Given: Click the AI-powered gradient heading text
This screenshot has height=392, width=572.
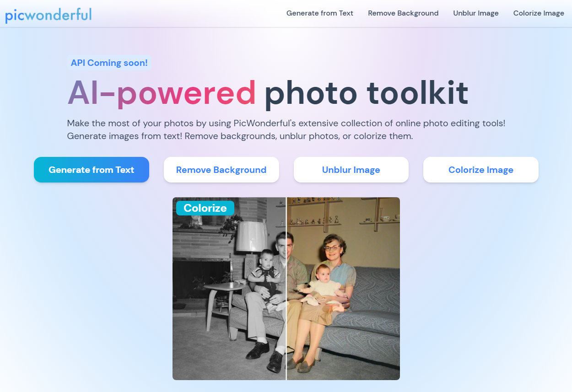Looking at the screenshot, I should coord(162,93).
